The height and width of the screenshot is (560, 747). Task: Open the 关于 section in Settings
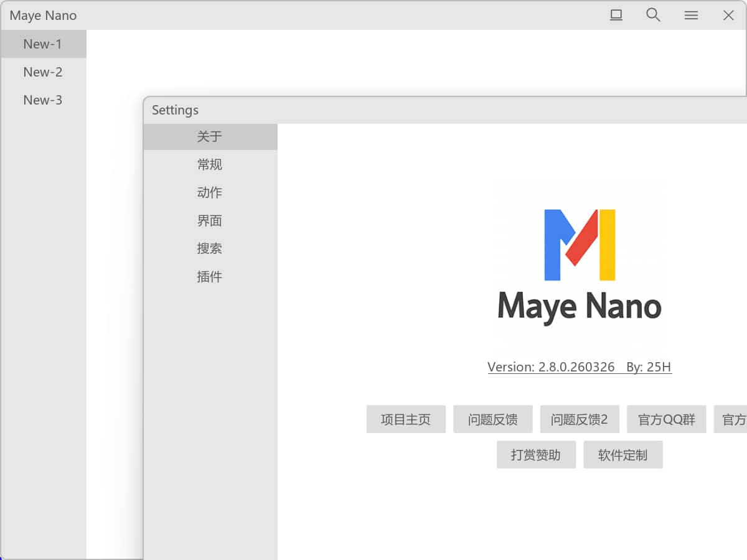click(210, 137)
